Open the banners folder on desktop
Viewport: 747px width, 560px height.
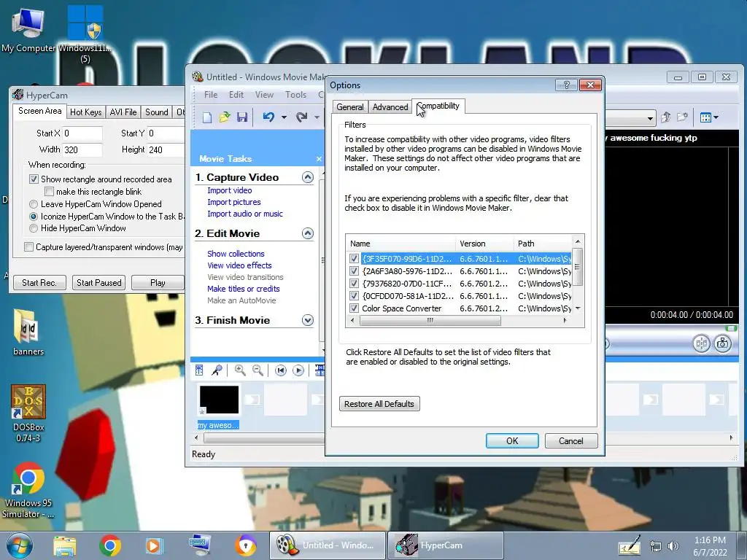(28, 332)
